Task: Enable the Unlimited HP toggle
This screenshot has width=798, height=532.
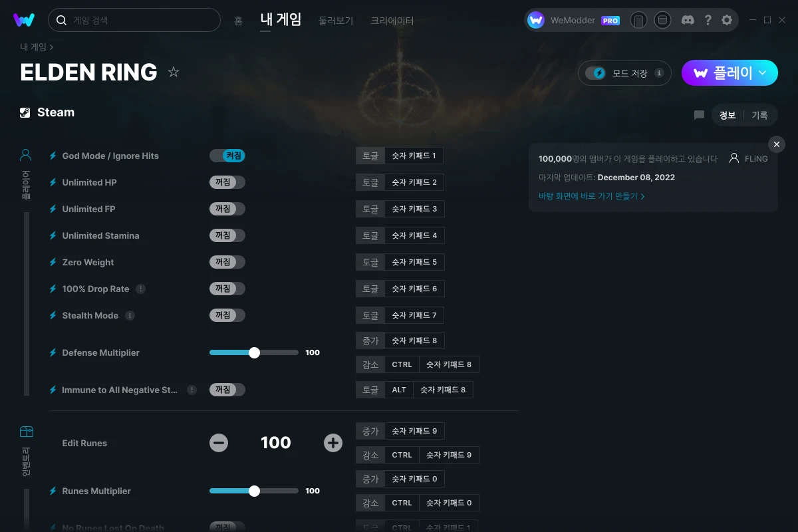Action: point(227,182)
